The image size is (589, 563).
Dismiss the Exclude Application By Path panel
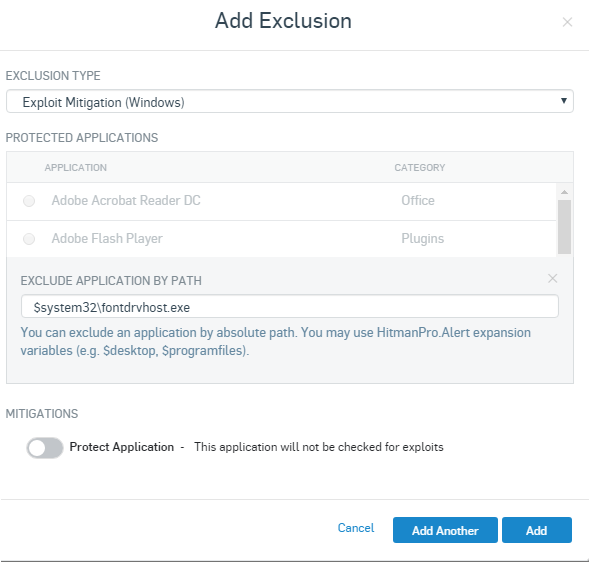point(552,278)
